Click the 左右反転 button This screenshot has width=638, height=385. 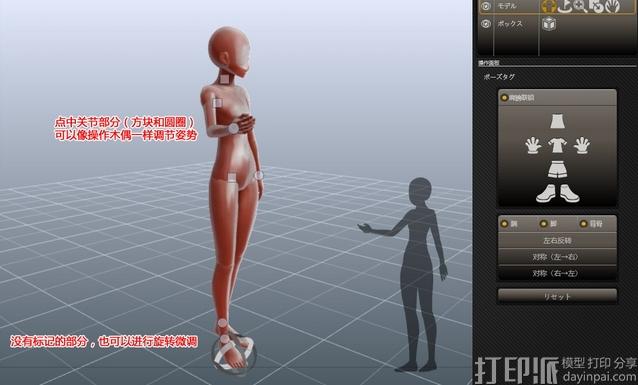[x=557, y=241]
